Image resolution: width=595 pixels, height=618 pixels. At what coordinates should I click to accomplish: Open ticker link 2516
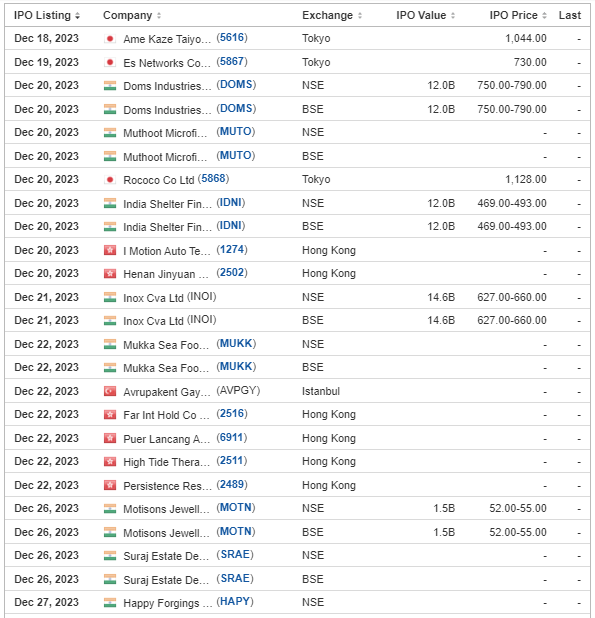click(232, 413)
